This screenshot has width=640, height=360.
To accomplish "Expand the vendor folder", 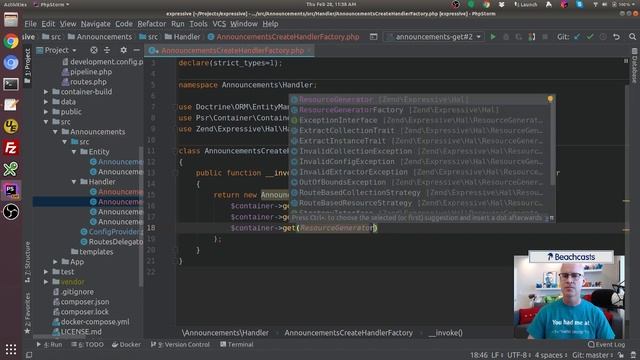I will tap(46, 282).
